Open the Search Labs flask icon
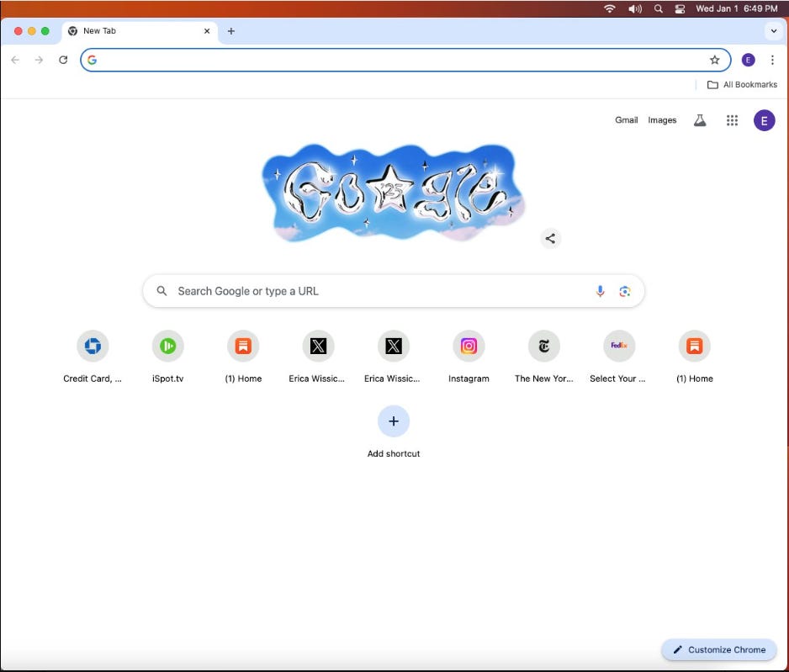The image size is (789, 672). [x=700, y=120]
